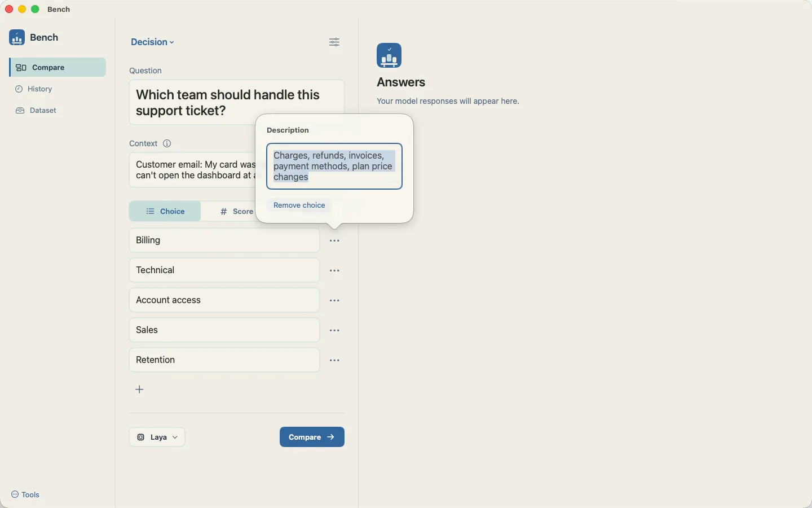Switch to the Choice tab
Viewport: 812px width, 508px height.
165,211
